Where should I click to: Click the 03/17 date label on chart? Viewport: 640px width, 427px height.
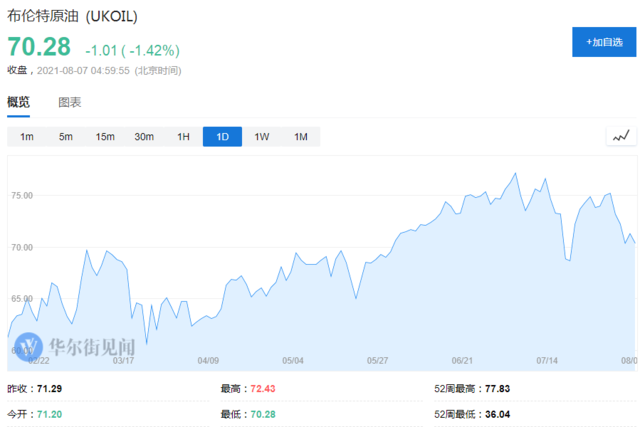[123, 361]
